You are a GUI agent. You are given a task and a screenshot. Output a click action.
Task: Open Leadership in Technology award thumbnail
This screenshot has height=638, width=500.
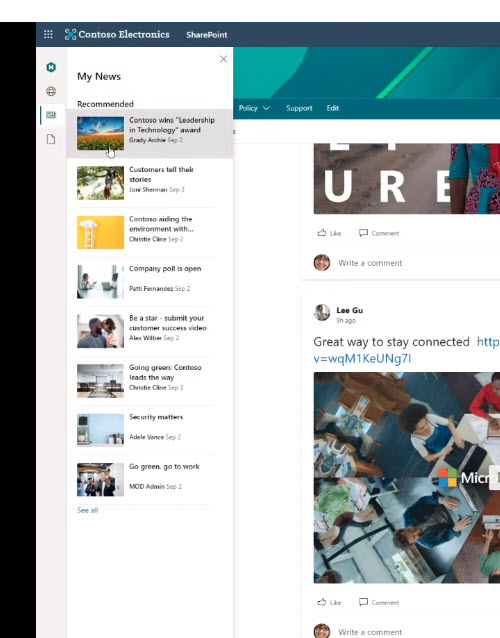point(100,133)
